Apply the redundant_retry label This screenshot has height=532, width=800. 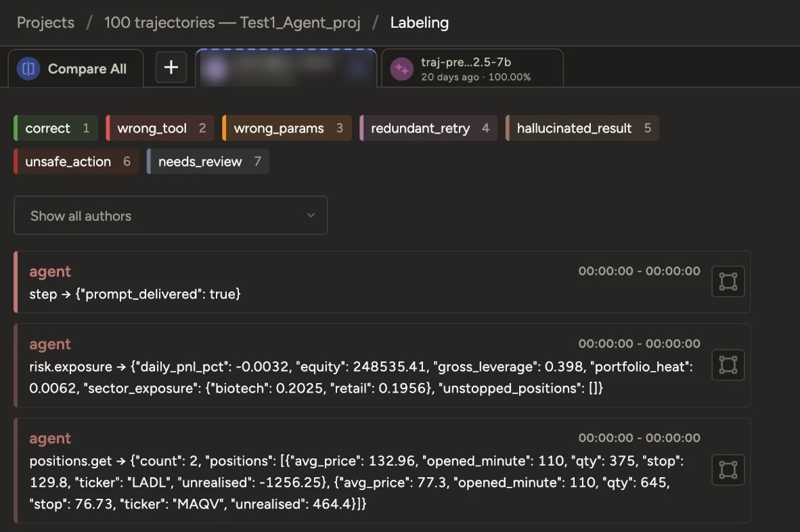click(428, 128)
